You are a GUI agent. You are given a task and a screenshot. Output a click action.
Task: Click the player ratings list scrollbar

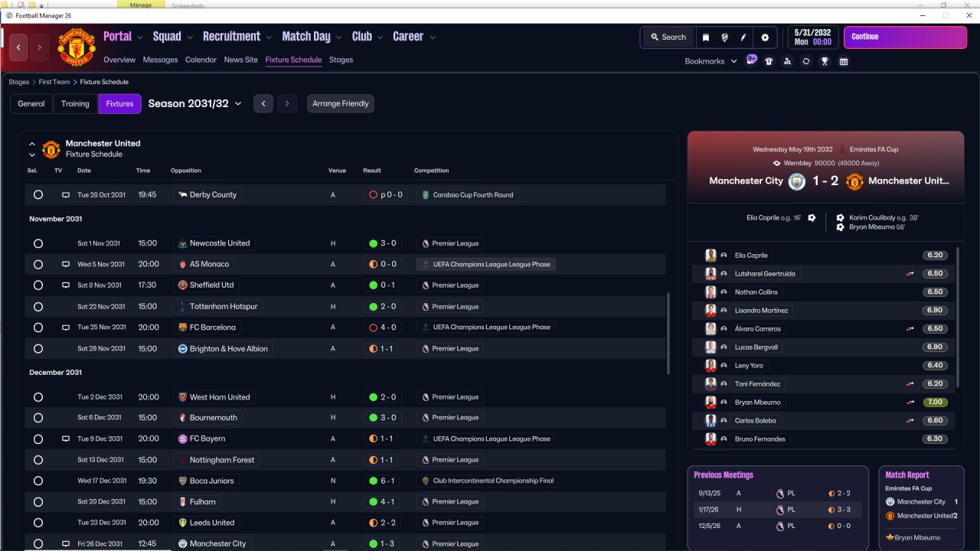958,318
